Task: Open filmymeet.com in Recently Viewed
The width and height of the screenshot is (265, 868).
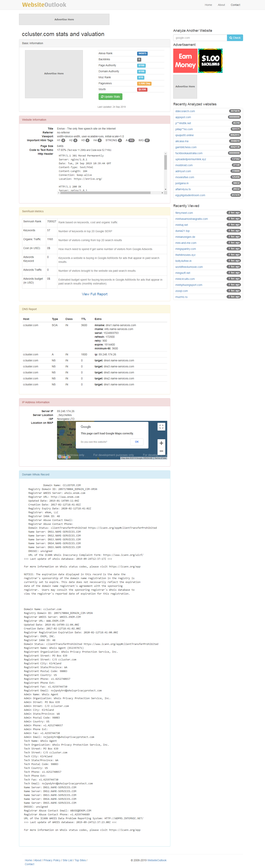Action: click(x=184, y=213)
